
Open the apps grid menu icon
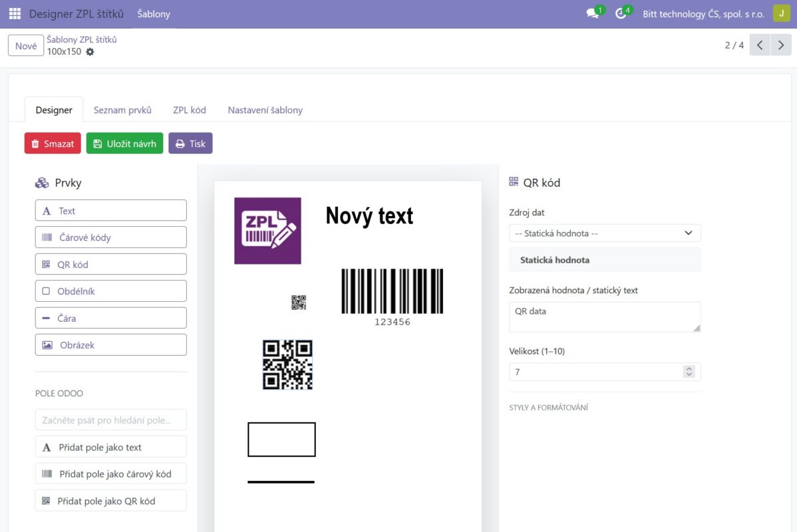(15, 14)
